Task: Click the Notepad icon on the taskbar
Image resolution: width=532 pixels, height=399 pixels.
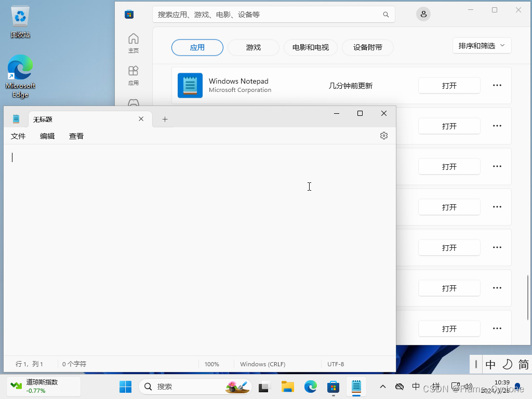Action: pos(356,387)
